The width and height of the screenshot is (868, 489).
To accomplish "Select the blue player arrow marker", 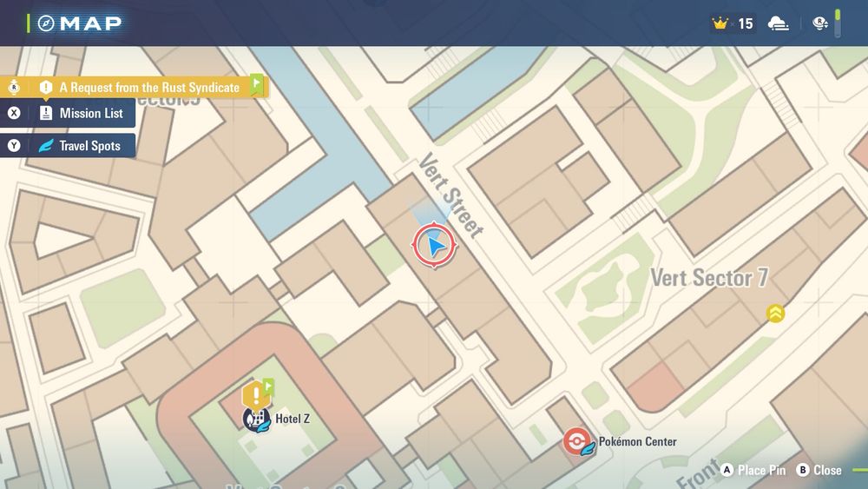I will [x=435, y=245].
